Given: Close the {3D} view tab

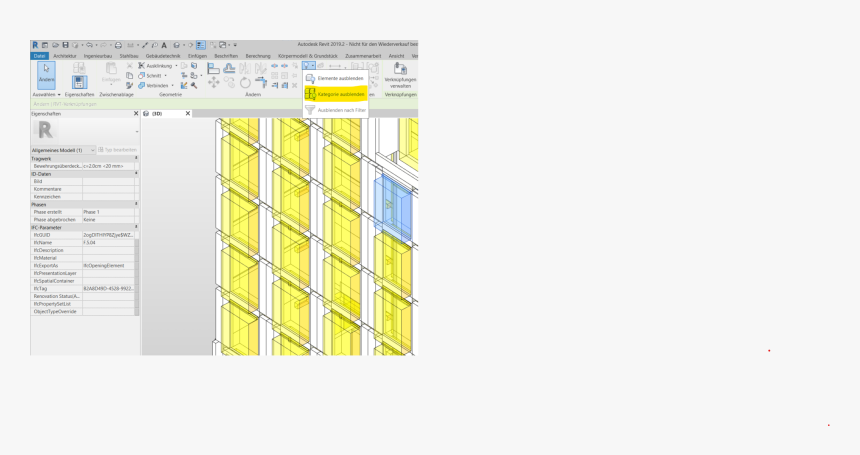Looking at the screenshot, I should click(x=188, y=113).
